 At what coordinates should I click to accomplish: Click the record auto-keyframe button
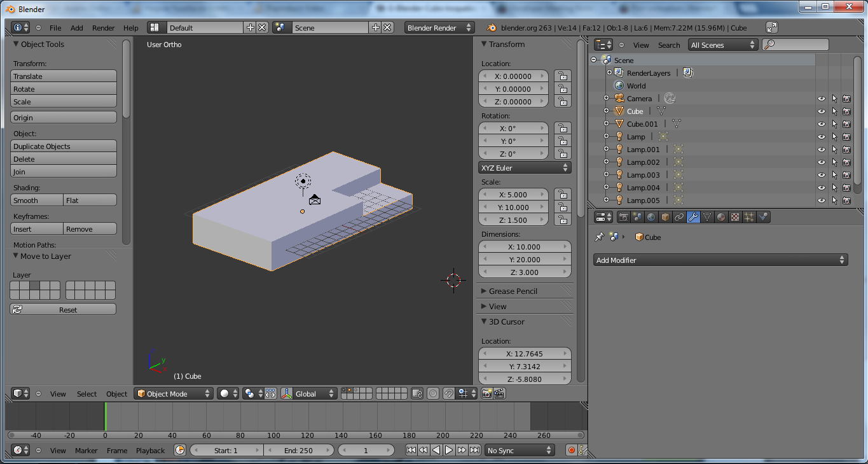[x=571, y=450]
